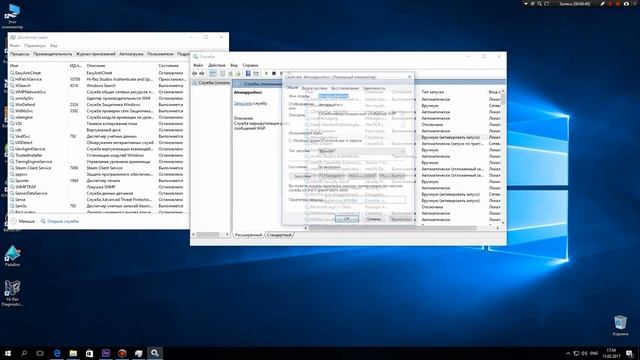Image resolution: width=640 pixels, height=360 pixels.
Task: Click the ENG language indicator in tray
Action: (594, 353)
